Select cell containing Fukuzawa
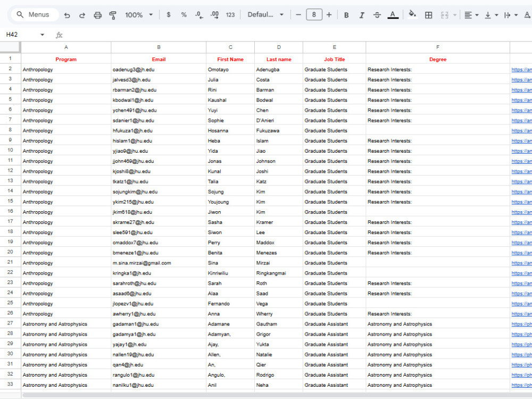Screen dimensions: 532x399 [x=279, y=130]
